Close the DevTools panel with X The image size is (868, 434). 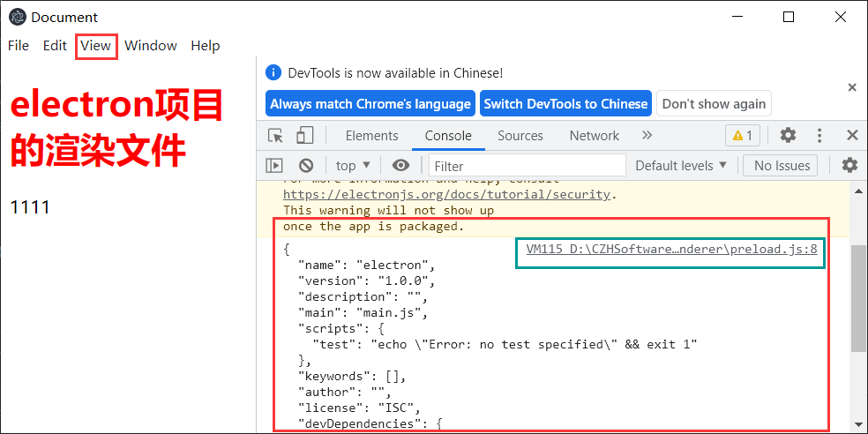tap(852, 135)
